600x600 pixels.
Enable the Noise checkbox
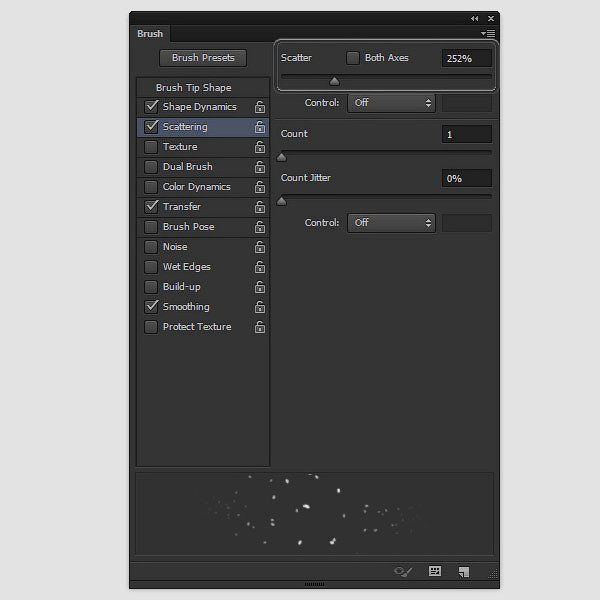pyautogui.click(x=151, y=247)
